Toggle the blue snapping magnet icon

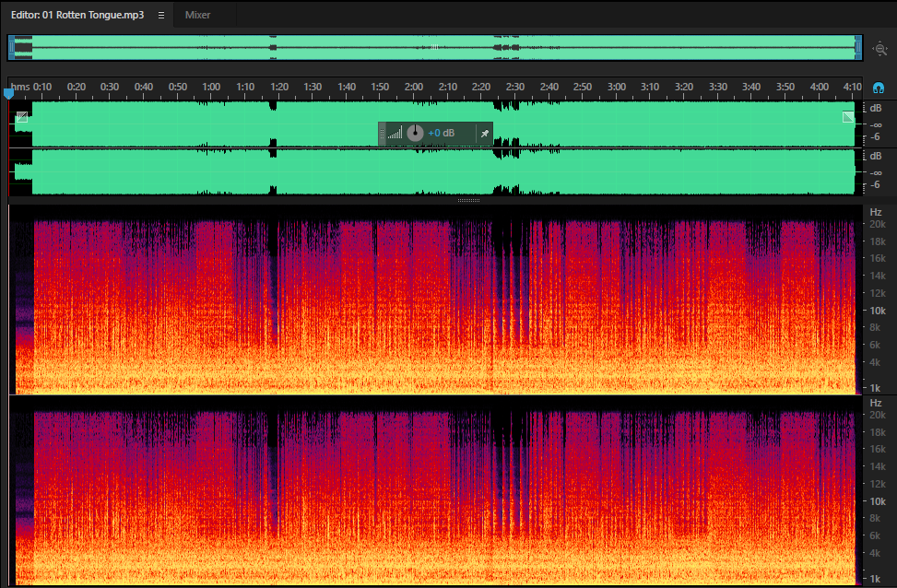[879, 88]
